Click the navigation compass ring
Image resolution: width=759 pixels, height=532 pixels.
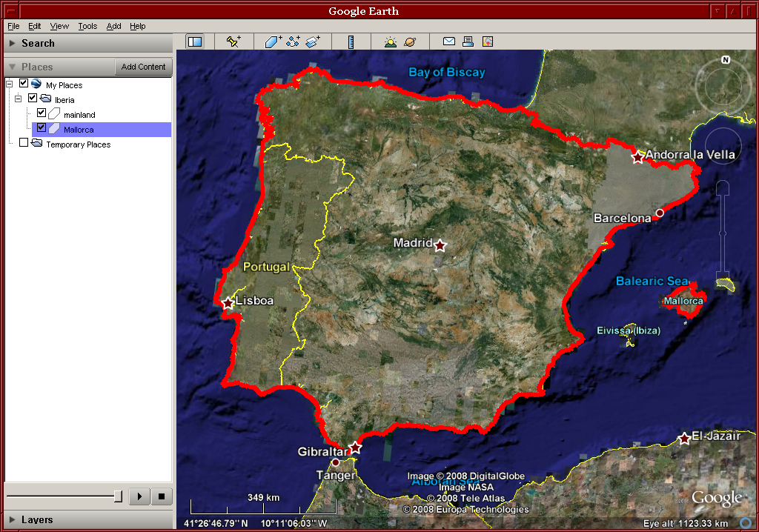tap(723, 87)
